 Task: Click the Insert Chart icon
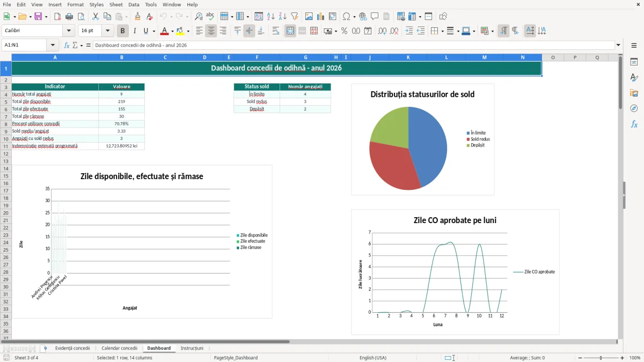click(x=321, y=17)
